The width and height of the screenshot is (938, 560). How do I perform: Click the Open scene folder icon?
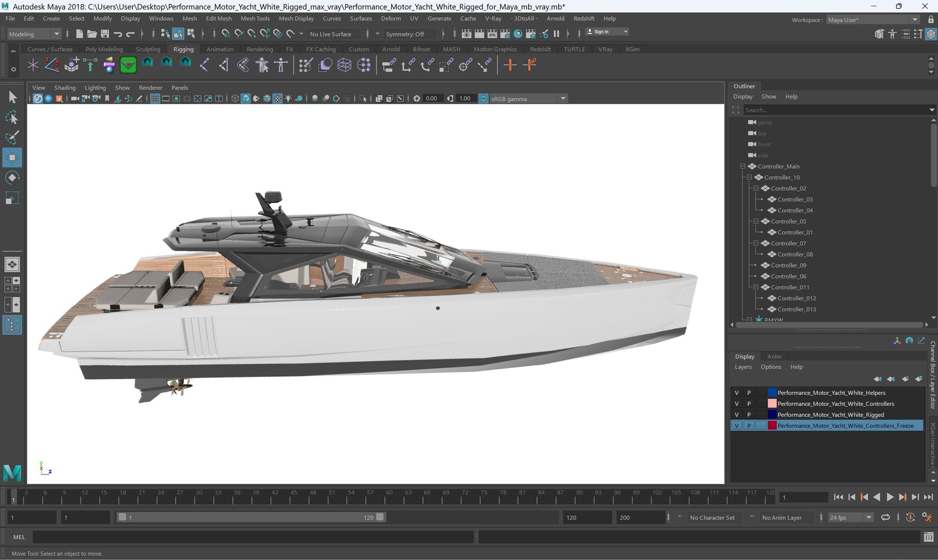tap(92, 34)
